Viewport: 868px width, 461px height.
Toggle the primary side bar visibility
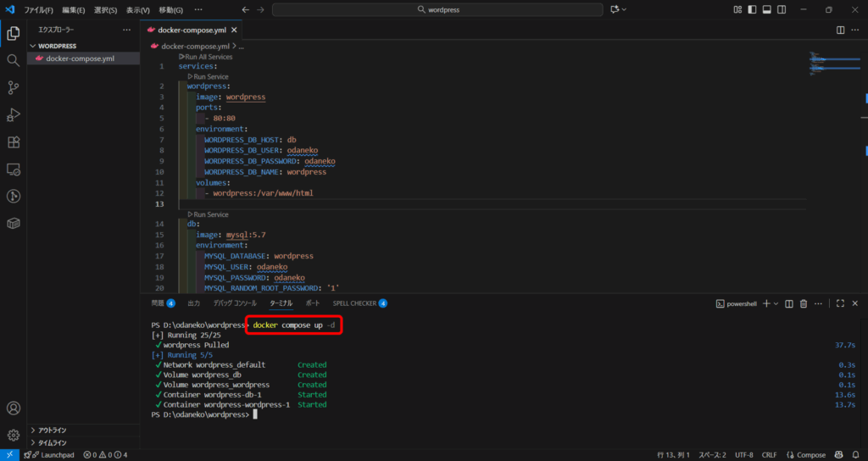tap(752, 9)
